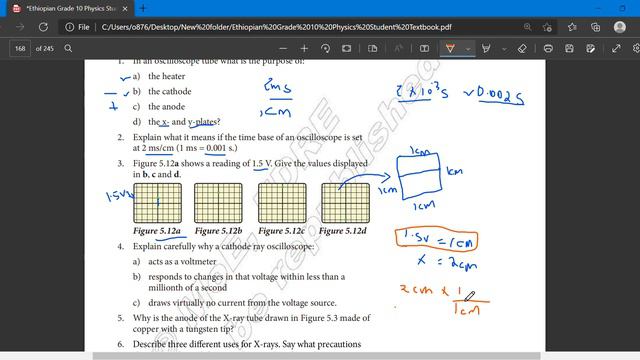
Task: Open the page view options
Action: [x=372, y=49]
